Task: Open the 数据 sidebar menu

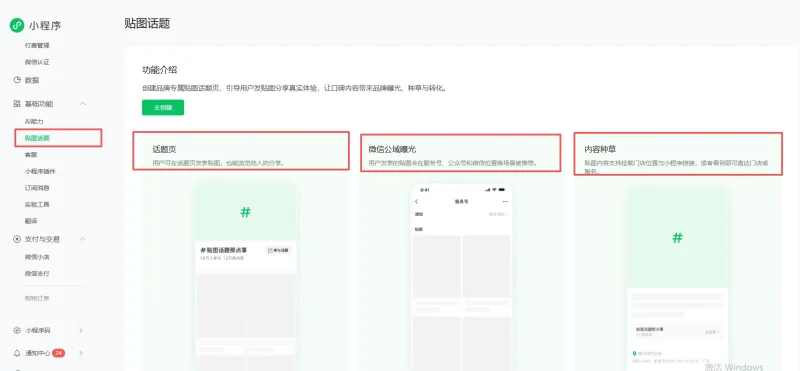Action: click(32, 80)
